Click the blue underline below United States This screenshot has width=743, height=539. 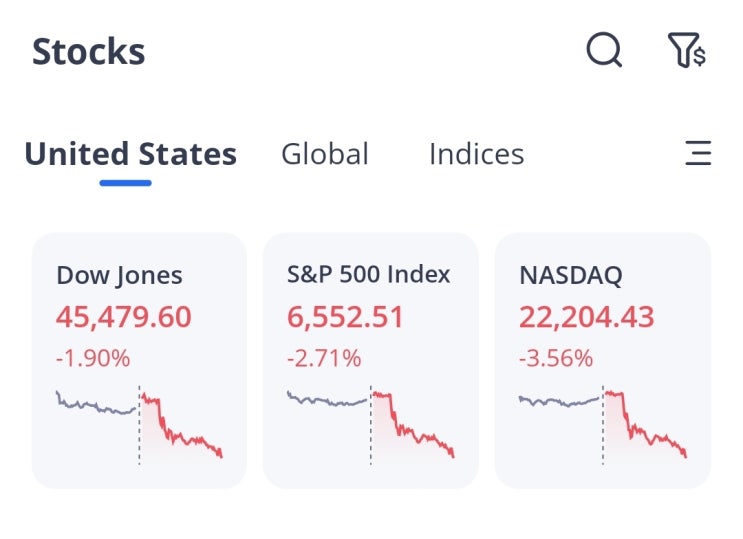coord(125,183)
